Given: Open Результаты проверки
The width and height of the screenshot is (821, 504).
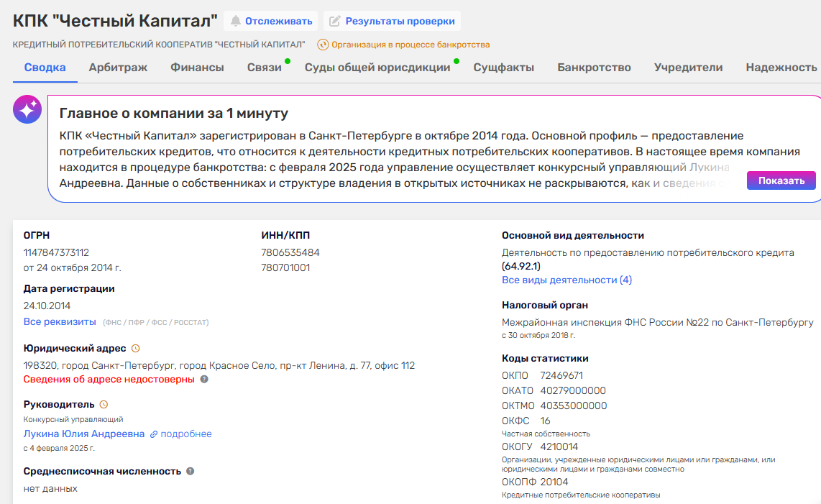Looking at the screenshot, I should [393, 21].
